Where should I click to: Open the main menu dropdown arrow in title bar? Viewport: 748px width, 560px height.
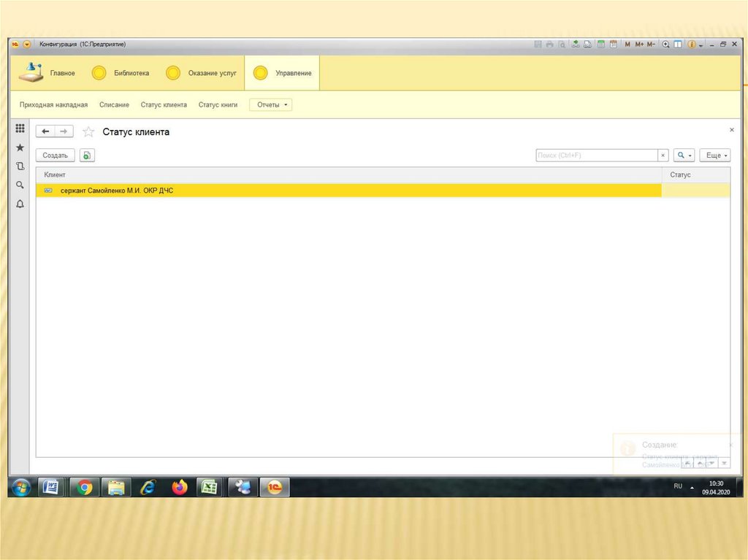tap(27, 45)
